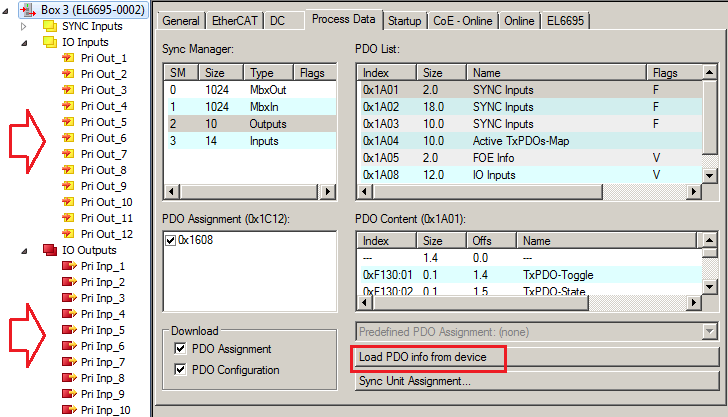Click the Pri Inp_7 output variable icon
Image resolution: width=728 pixels, height=417 pixels.
(x=69, y=362)
